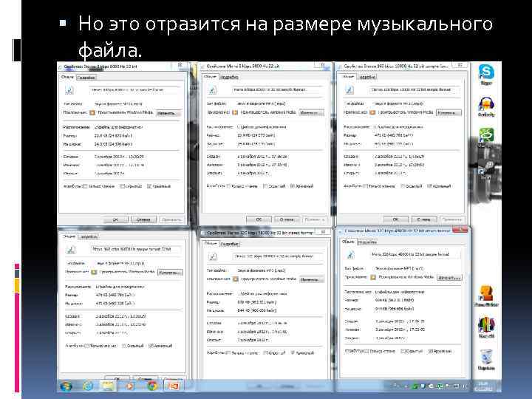Open Skype desktop shortcut
532x399 pixels.
click(x=486, y=75)
